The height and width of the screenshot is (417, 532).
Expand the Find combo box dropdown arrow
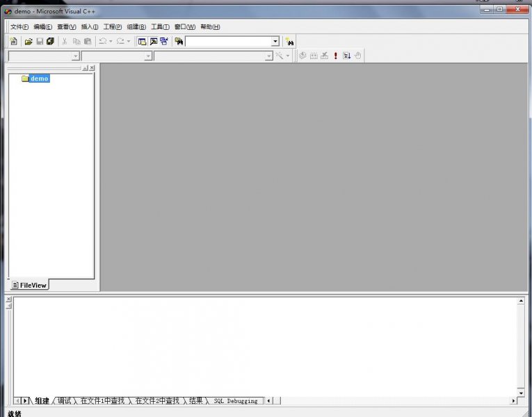tap(275, 42)
